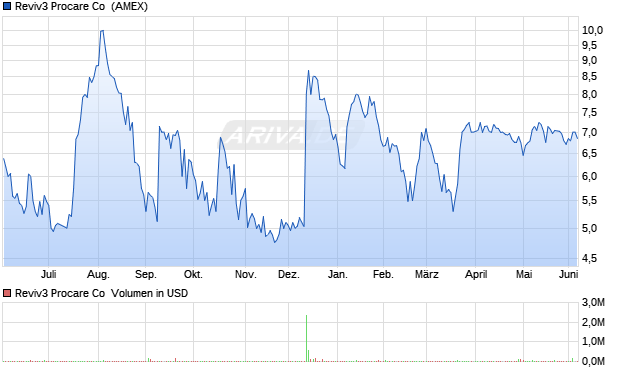This screenshot has height=371, width=620.
Task: Click the red Volumen legend square
Action: pos(7,293)
